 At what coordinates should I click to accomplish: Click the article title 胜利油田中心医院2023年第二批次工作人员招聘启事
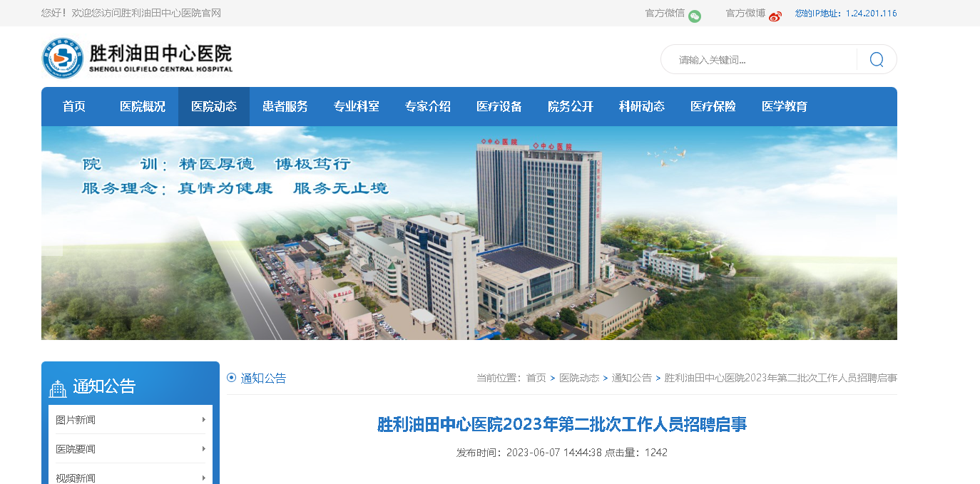tap(562, 425)
